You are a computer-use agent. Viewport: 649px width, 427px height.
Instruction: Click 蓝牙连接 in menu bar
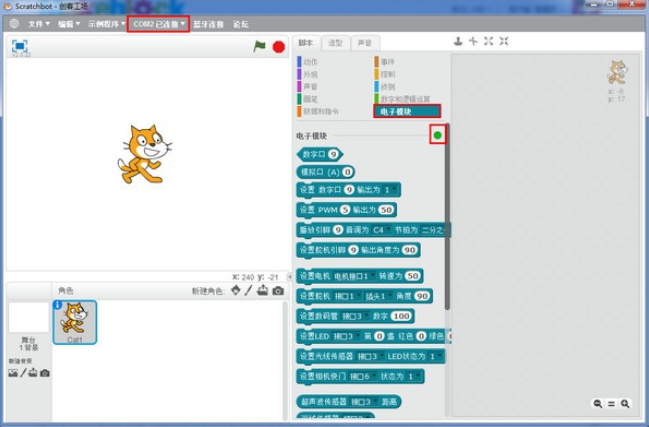(209, 24)
